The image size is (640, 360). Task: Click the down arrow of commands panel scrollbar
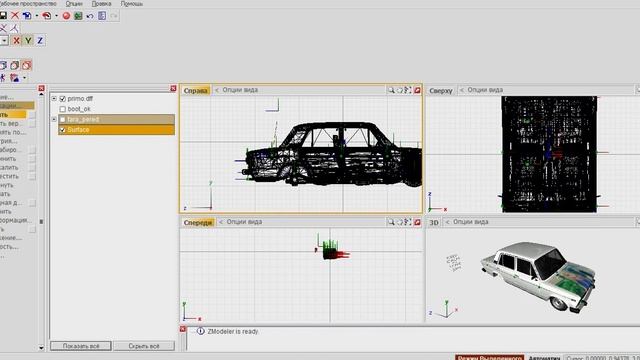coord(41,348)
